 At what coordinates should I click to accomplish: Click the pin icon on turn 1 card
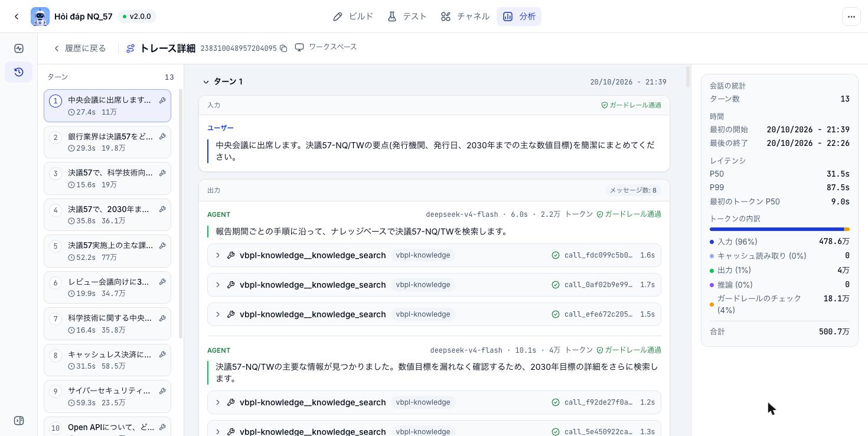click(162, 100)
